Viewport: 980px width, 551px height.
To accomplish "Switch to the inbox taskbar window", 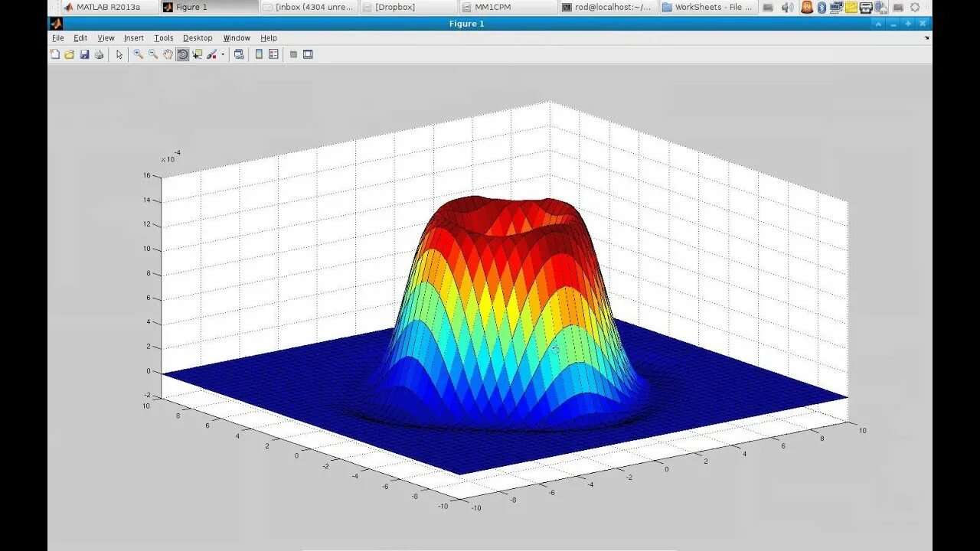I will click(x=309, y=7).
